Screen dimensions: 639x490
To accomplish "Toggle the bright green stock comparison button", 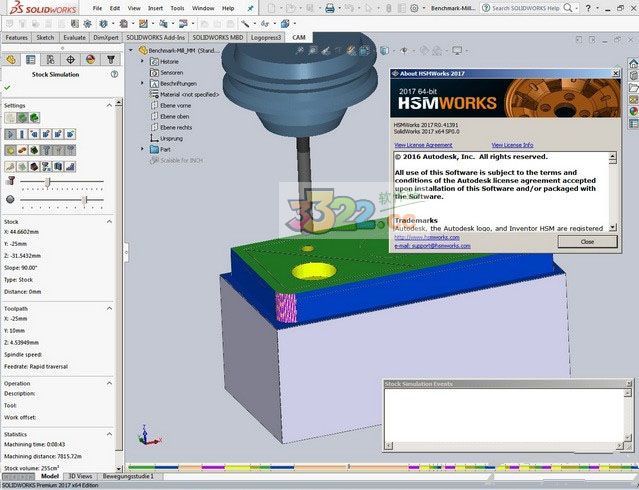I will (x=34, y=118).
